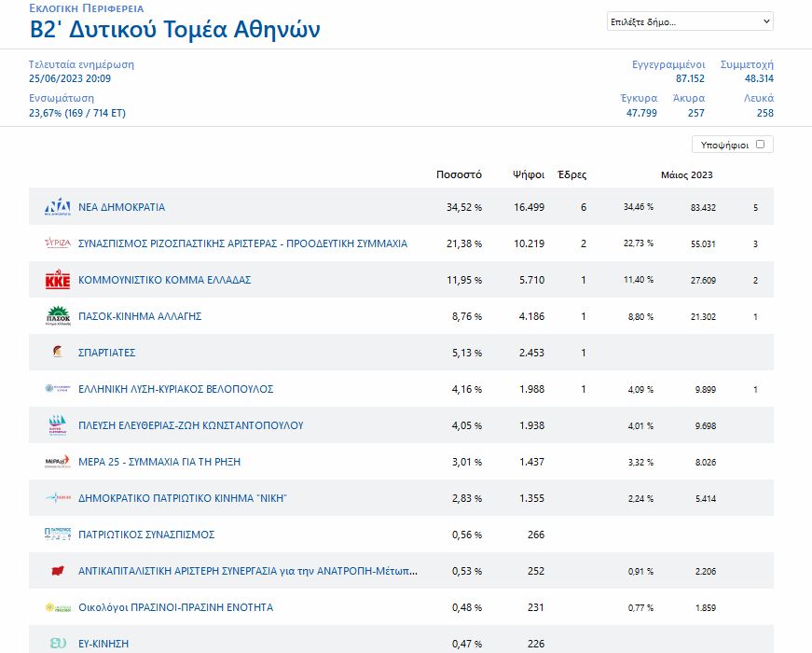Click the ΣΥΡΙΖΑ party logo

coord(58,243)
